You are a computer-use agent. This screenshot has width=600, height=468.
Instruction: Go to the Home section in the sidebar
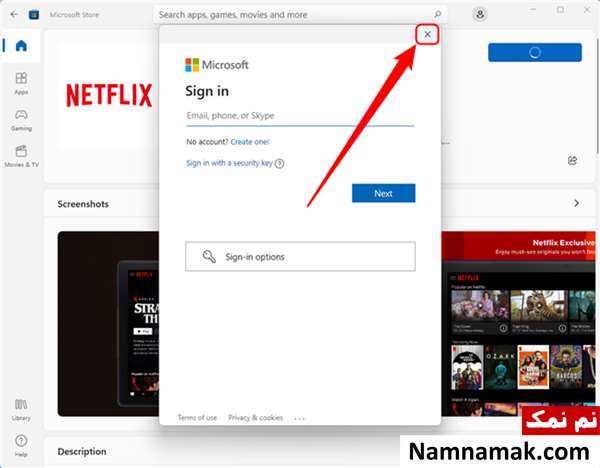click(21, 46)
